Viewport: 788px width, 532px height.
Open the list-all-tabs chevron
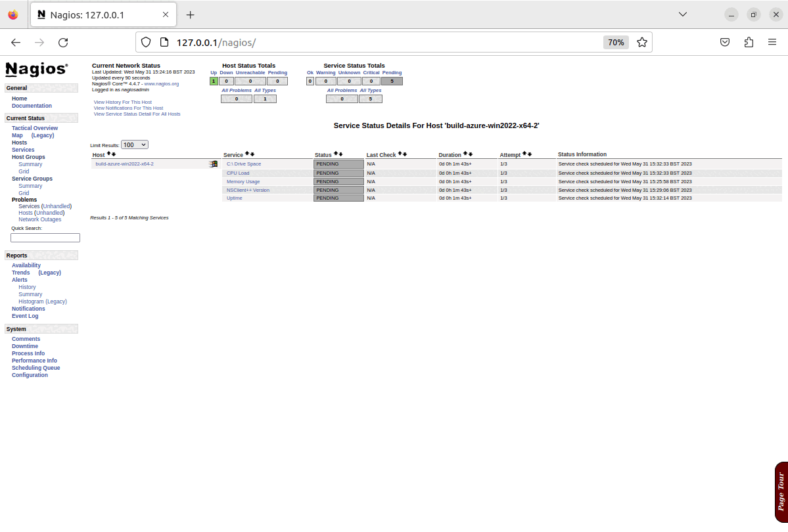(x=682, y=14)
